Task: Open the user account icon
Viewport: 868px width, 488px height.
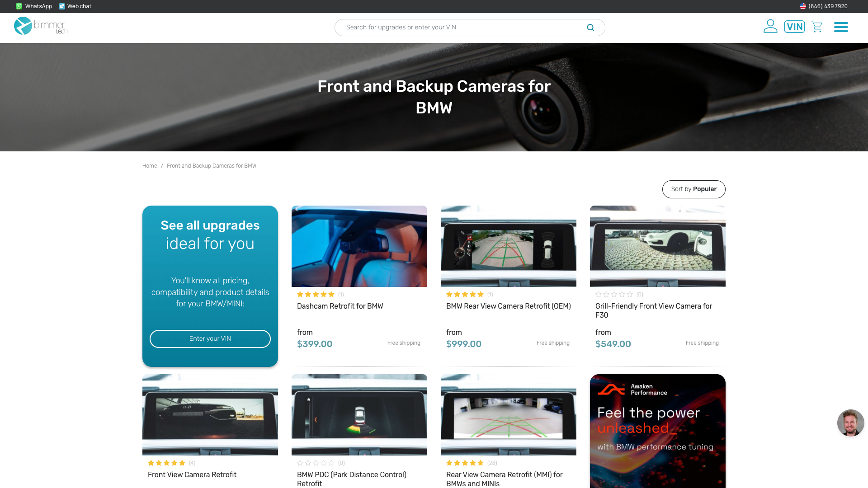Action: [770, 26]
